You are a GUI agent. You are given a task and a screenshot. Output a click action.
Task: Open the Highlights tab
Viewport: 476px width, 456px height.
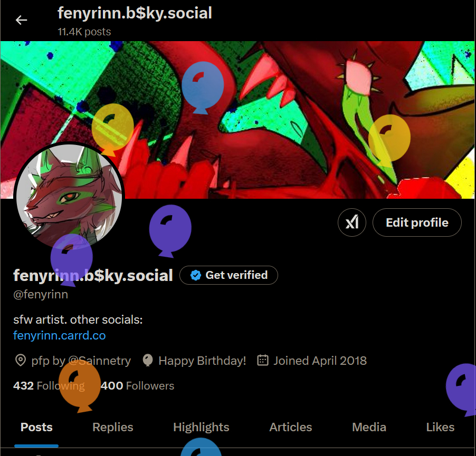(x=201, y=427)
